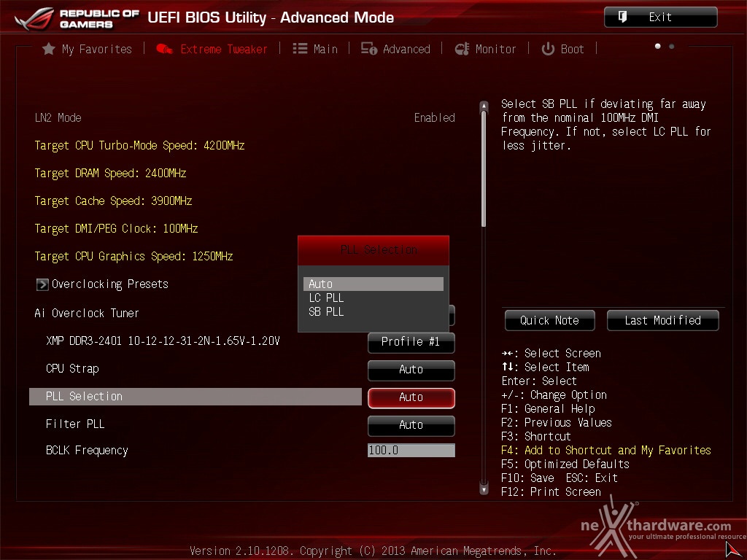Choose LC PLL option
This screenshot has width=747, height=560.
(326, 298)
